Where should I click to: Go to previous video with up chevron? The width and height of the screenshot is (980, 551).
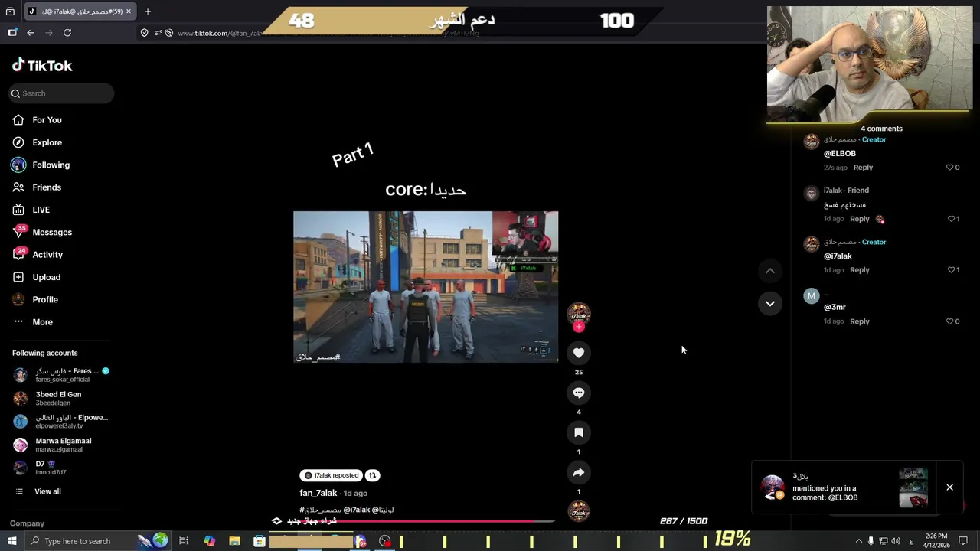pyautogui.click(x=770, y=271)
